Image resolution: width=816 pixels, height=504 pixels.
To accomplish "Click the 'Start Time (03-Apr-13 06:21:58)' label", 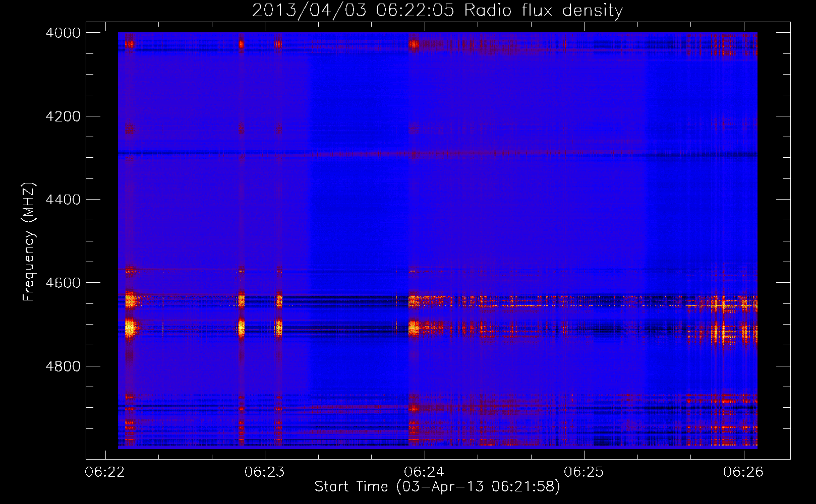I will tap(437, 486).
